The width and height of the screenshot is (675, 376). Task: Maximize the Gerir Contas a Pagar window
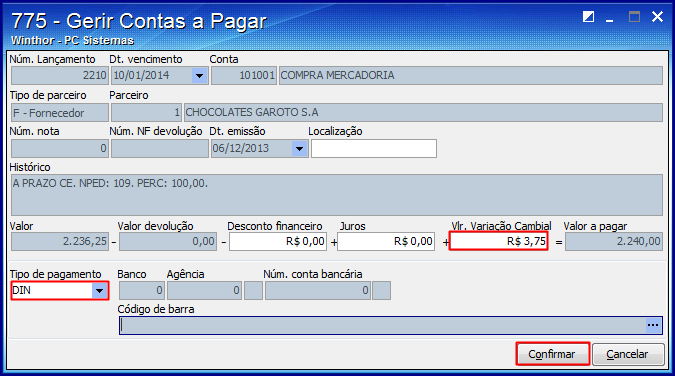pyautogui.click(x=634, y=17)
